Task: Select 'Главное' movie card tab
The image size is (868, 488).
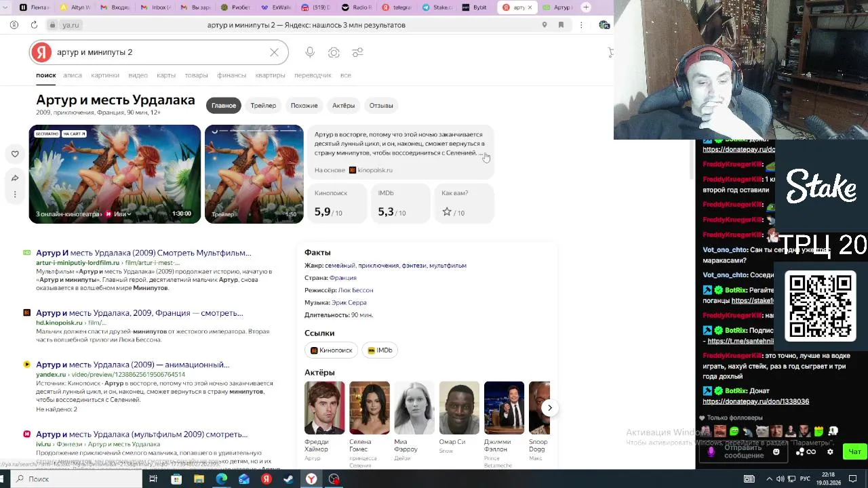Action: click(x=224, y=105)
